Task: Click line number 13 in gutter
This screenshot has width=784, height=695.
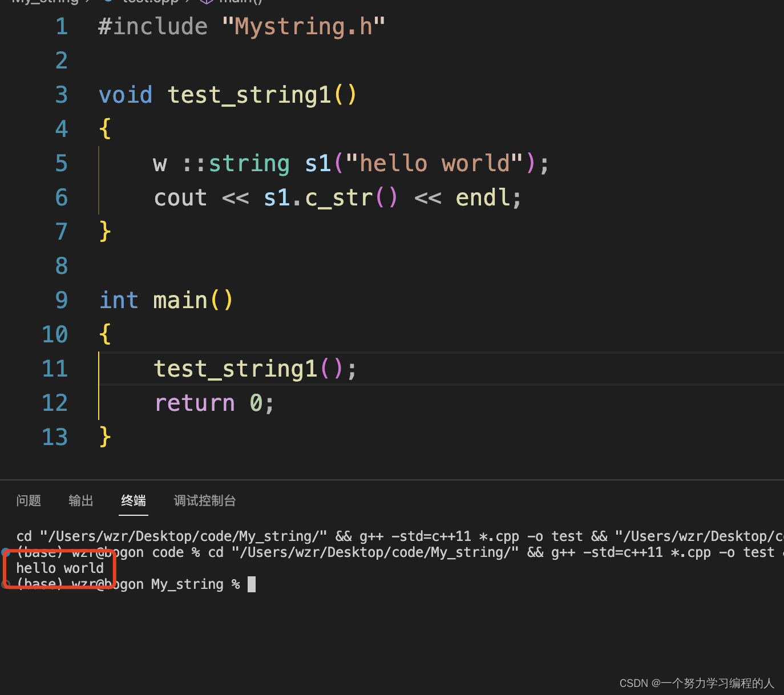Action: pos(55,438)
